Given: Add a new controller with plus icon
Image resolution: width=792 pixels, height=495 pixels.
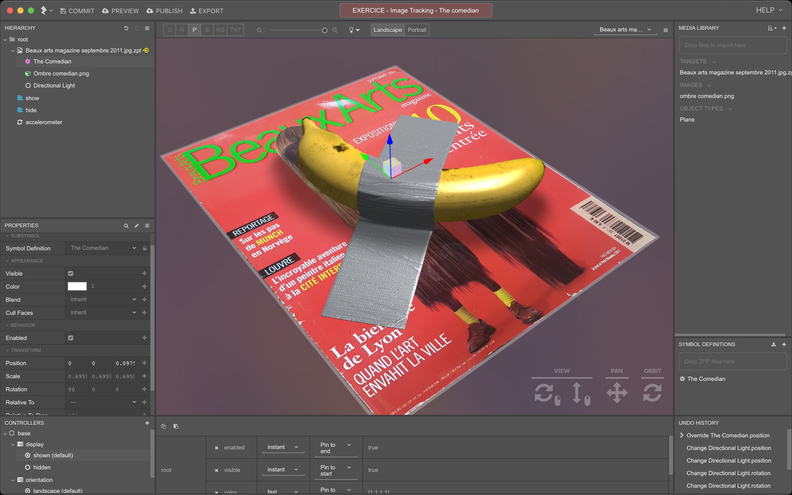Looking at the screenshot, I should [x=147, y=423].
